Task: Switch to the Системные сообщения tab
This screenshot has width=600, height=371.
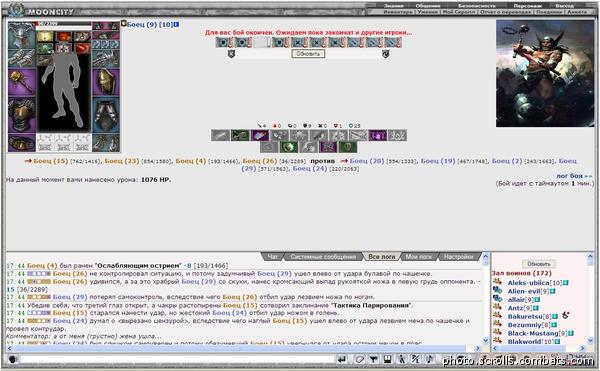Action: [323, 257]
